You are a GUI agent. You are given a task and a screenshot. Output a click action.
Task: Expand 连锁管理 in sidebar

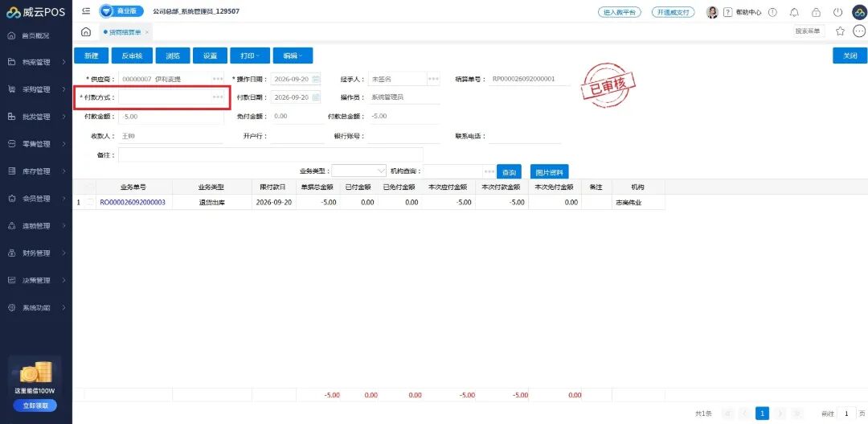(x=36, y=226)
